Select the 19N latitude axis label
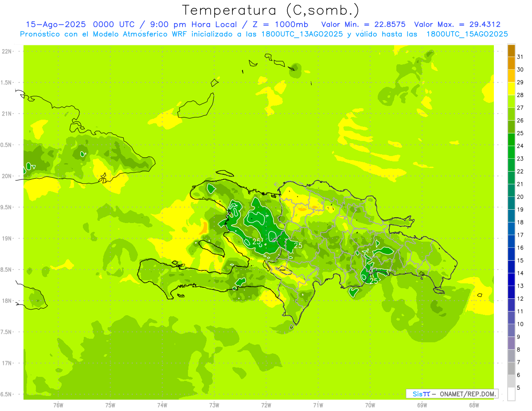Image resolution: width=532 pixels, height=411 pixels. point(8,238)
